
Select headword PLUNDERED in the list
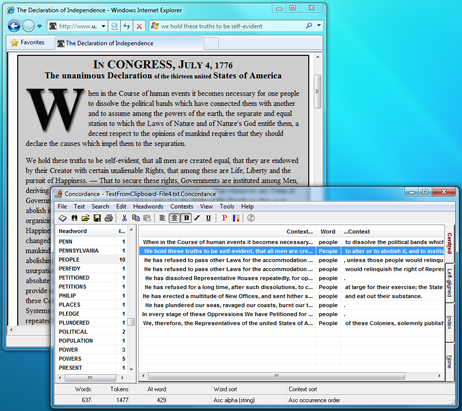tap(92, 323)
